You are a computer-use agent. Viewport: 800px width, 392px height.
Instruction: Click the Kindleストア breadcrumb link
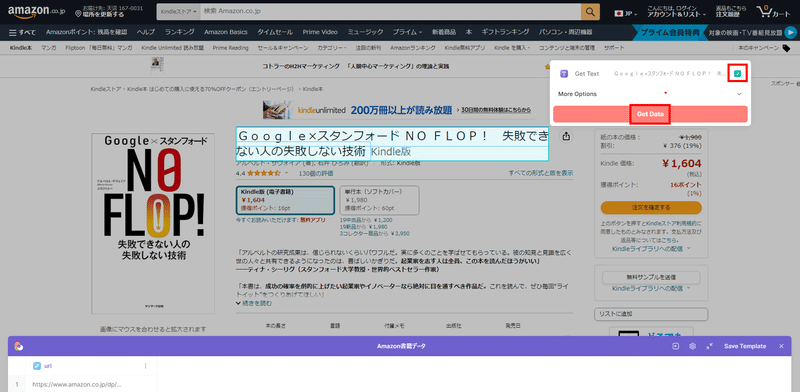coord(106,89)
